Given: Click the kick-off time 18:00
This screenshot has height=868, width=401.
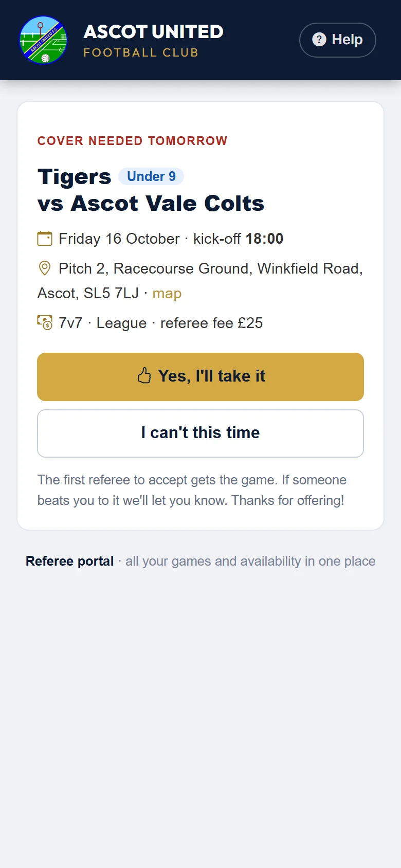Looking at the screenshot, I should [x=264, y=239].
